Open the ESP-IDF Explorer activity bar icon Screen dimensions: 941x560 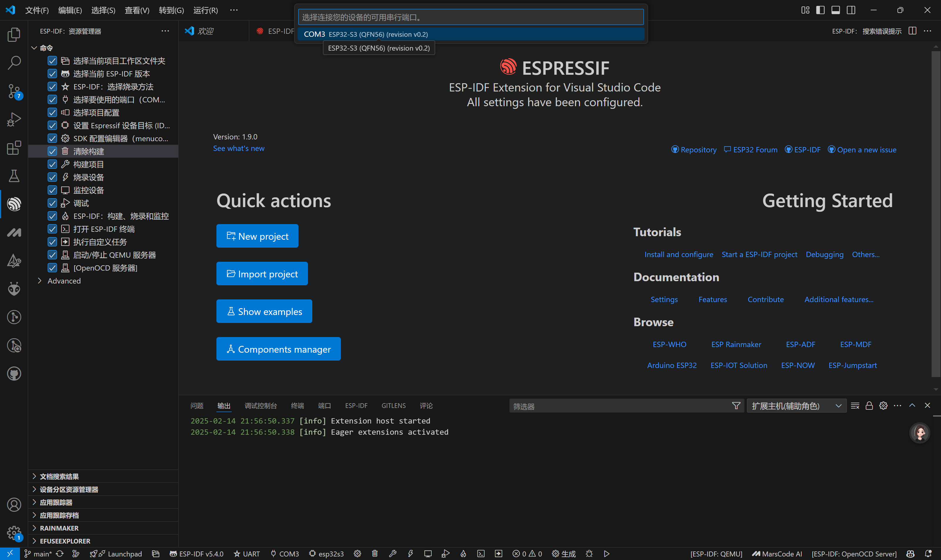[x=14, y=204]
